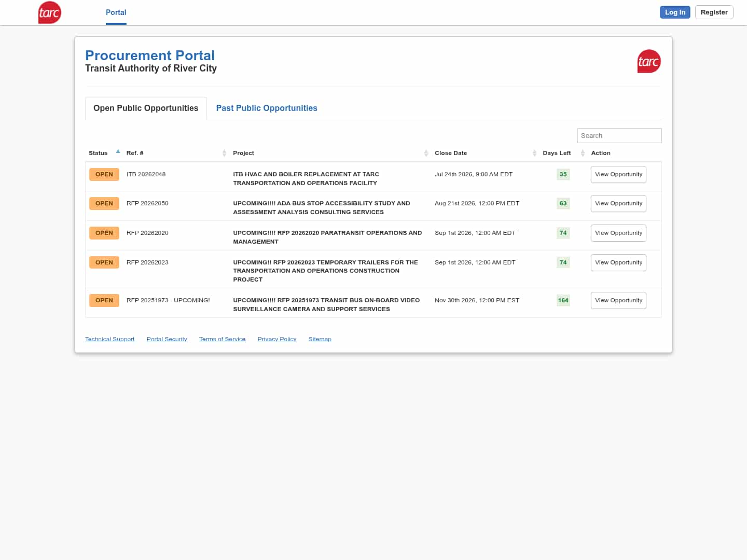747x560 pixels.
Task: Open the Privacy Policy link
Action: click(277, 339)
